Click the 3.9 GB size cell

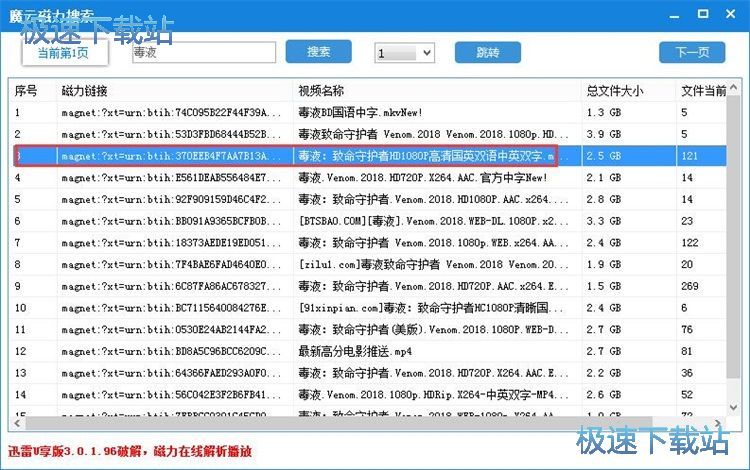(604, 134)
